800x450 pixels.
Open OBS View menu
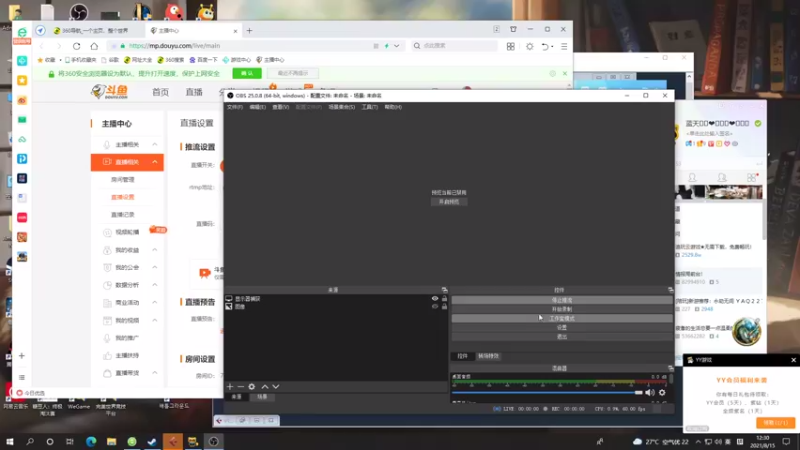(280, 107)
